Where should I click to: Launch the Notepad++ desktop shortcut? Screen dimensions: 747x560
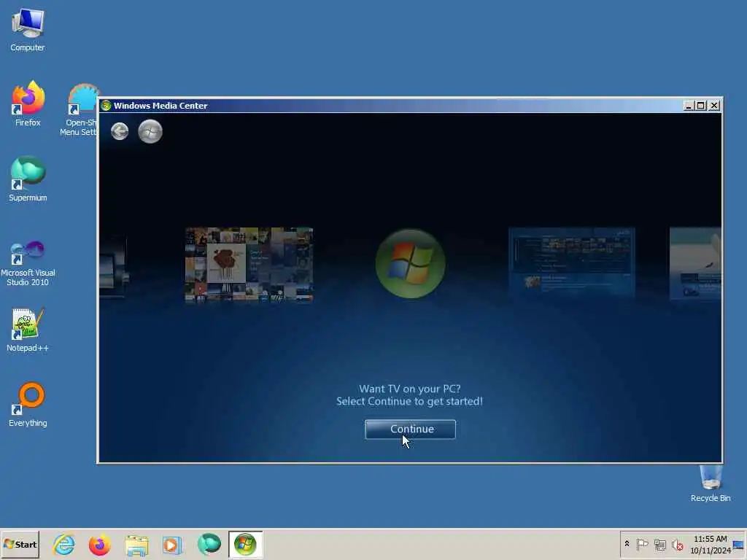[x=28, y=330]
